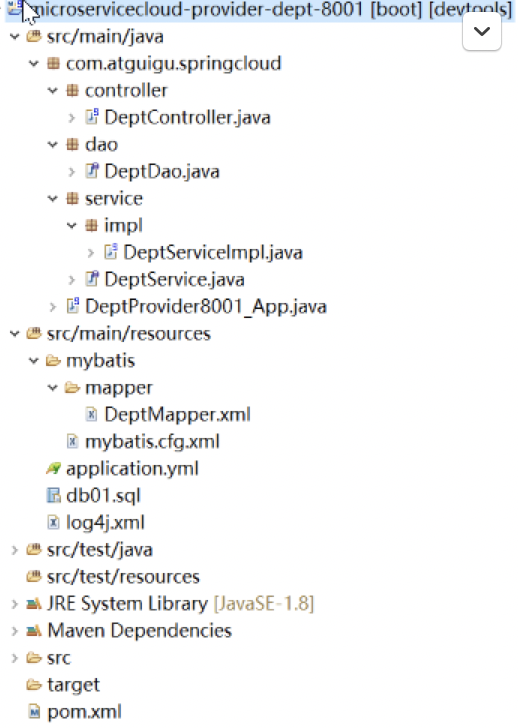Open the chevron dropdown button at top right

482,31
